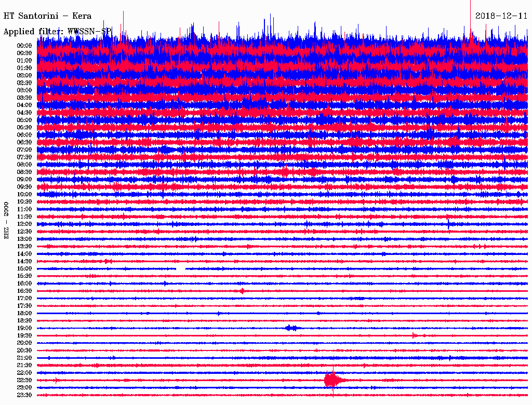Click the 23:30 time label

click(x=24, y=395)
